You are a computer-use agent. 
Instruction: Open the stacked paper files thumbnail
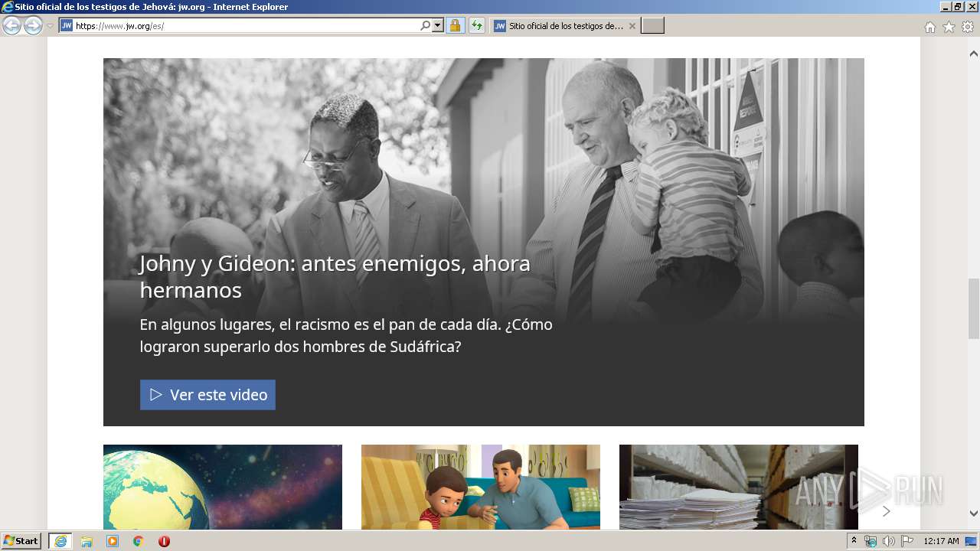739,487
